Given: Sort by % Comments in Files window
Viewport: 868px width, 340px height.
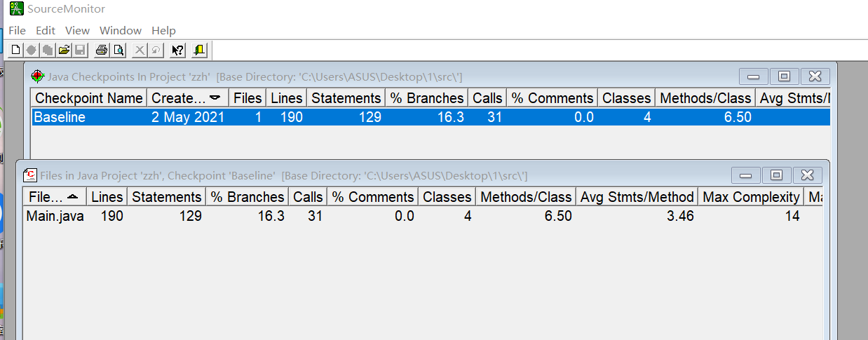Looking at the screenshot, I should pyautogui.click(x=373, y=197).
